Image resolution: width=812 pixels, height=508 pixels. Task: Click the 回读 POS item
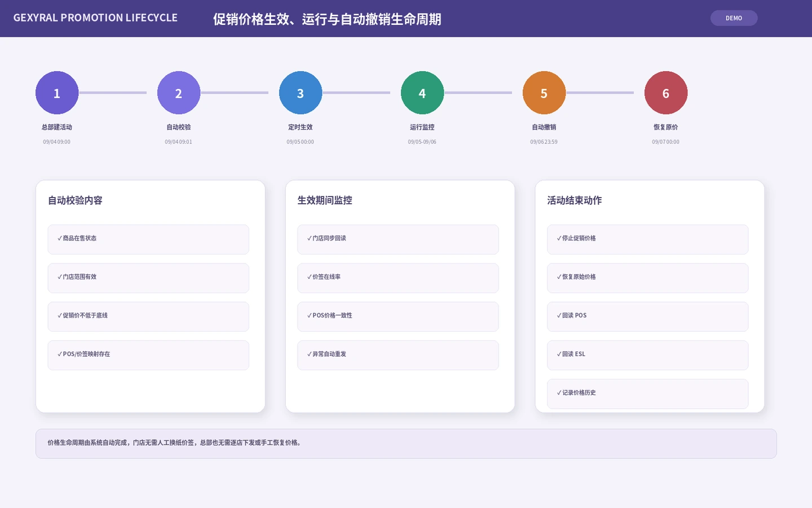pos(648,317)
